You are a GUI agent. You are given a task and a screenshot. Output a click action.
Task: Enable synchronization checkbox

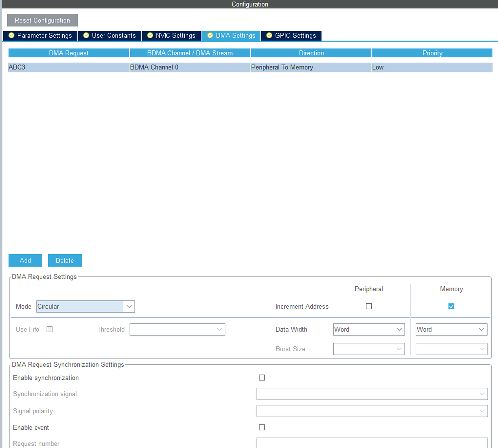point(262,378)
